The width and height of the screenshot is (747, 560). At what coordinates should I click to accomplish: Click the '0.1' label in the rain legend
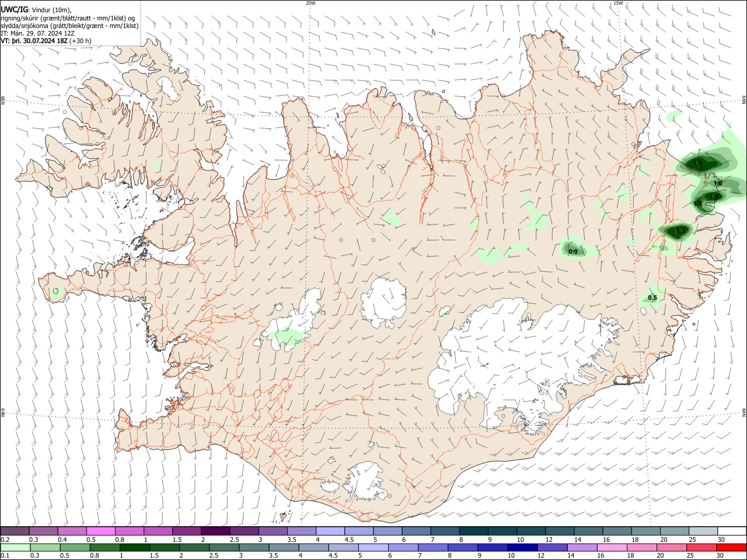(5, 555)
